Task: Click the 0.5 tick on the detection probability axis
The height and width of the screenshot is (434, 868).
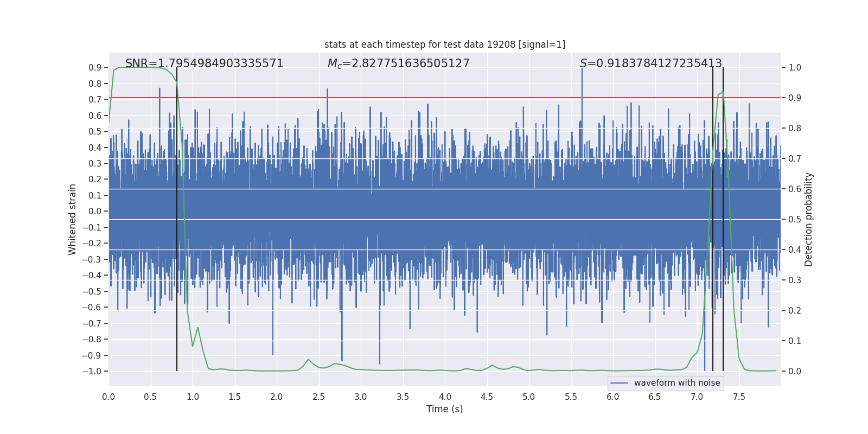Action: click(795, 220)
